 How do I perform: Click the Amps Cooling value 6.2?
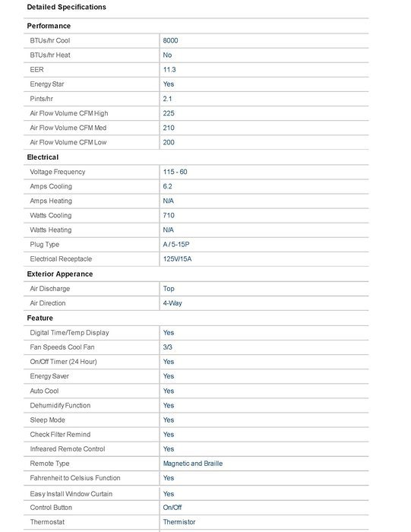tap(168, 186)
